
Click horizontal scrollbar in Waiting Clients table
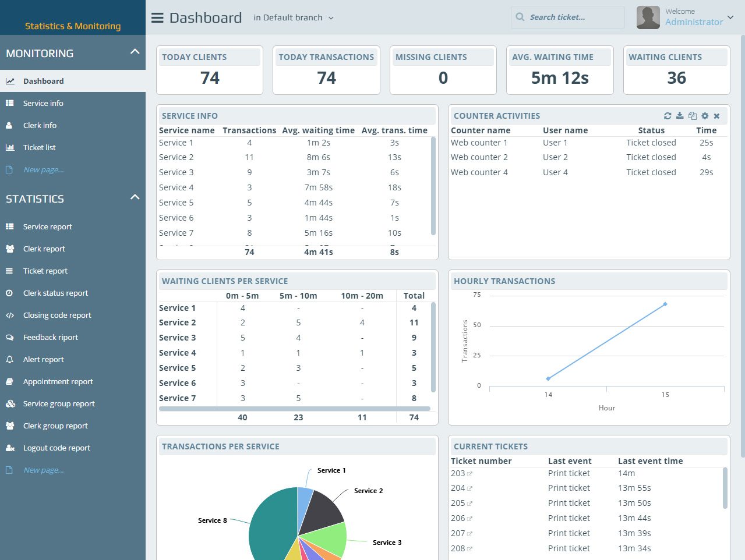[295, 409]
